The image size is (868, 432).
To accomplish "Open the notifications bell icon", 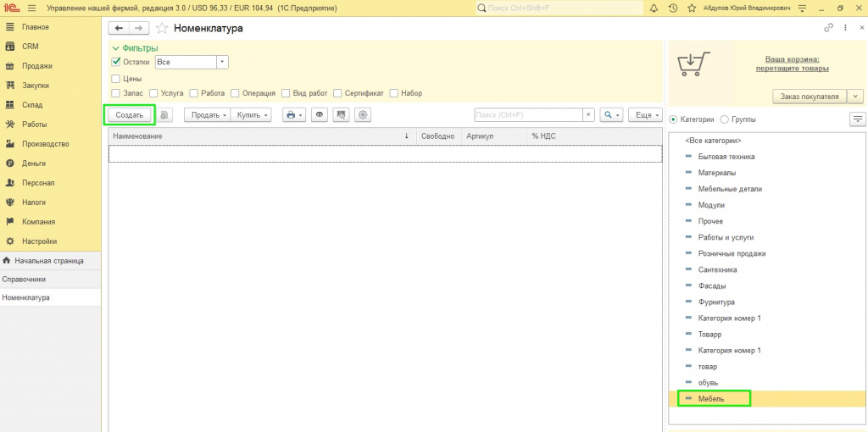I will coord(654,8).
